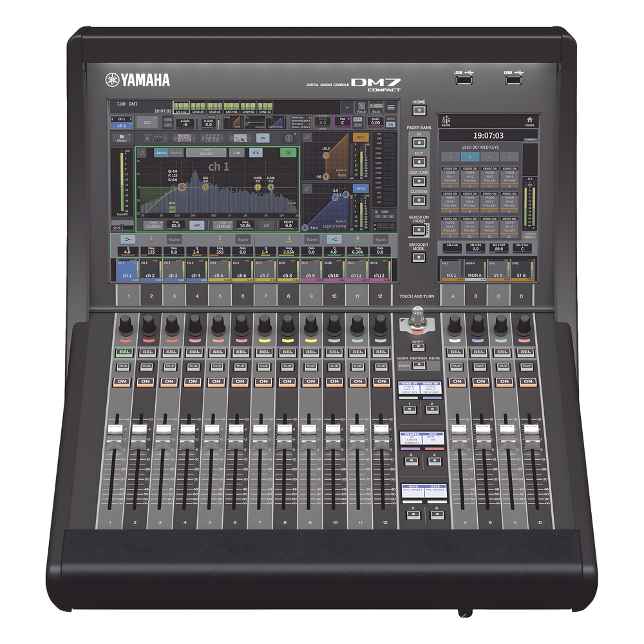The width and height of the screenshot is (644, 644).
Task: Pop out the DYN 2 compressor graph
Action: pyautogui.click(x=307, y=189)
